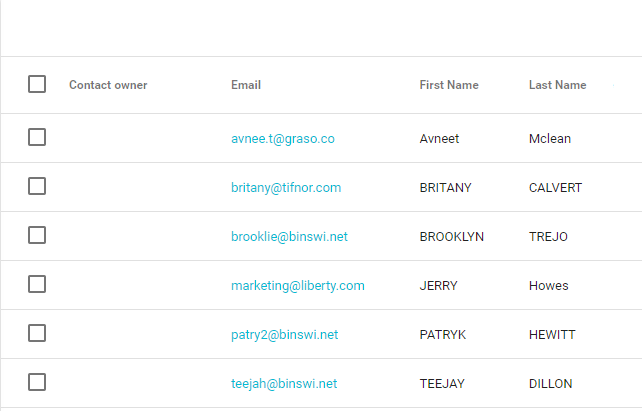The image size is (642, 411).
Task: Select the HEWITT last name cell
Action: point(552,335)
